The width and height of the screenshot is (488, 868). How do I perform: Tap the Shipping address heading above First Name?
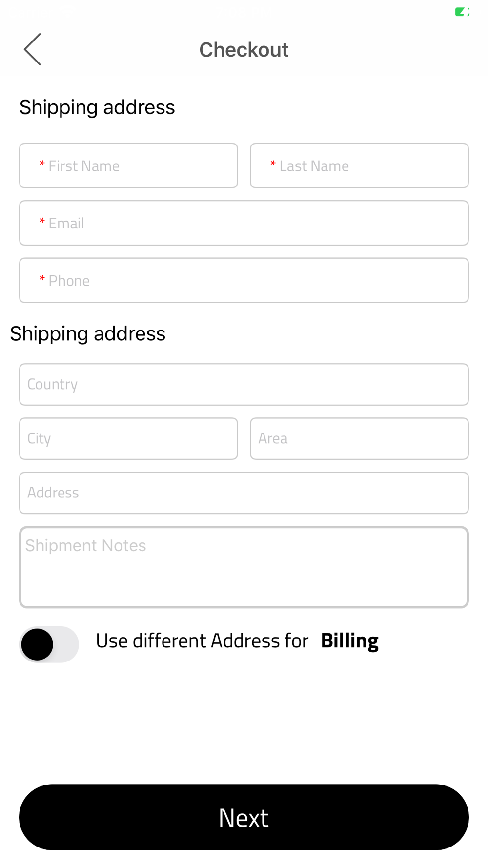coord(97,107)
